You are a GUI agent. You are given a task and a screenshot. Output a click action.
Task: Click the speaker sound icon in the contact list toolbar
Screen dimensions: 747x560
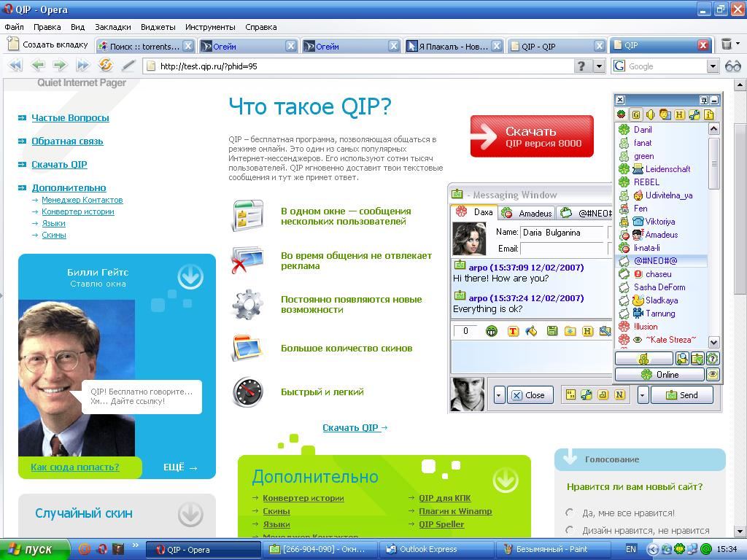click(650, 114)
